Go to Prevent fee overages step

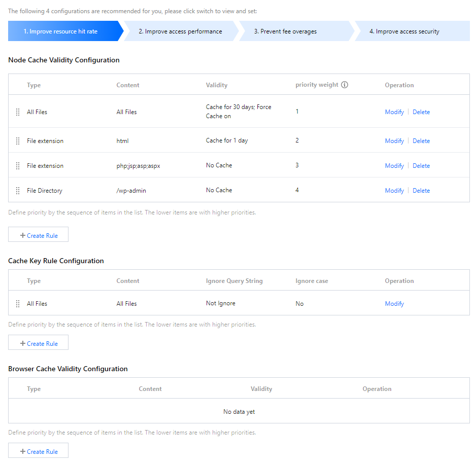point(285,31)
